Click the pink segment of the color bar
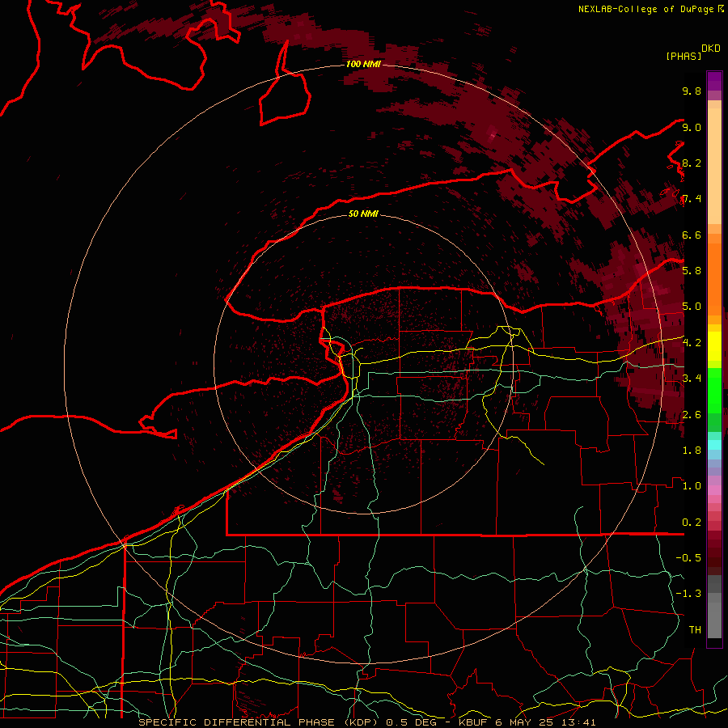This screenshot has width=728, height=728. (714, 489)
